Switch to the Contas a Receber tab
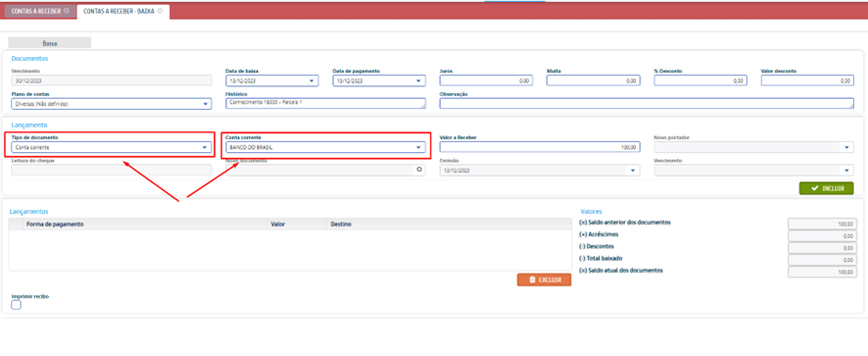 36,11
